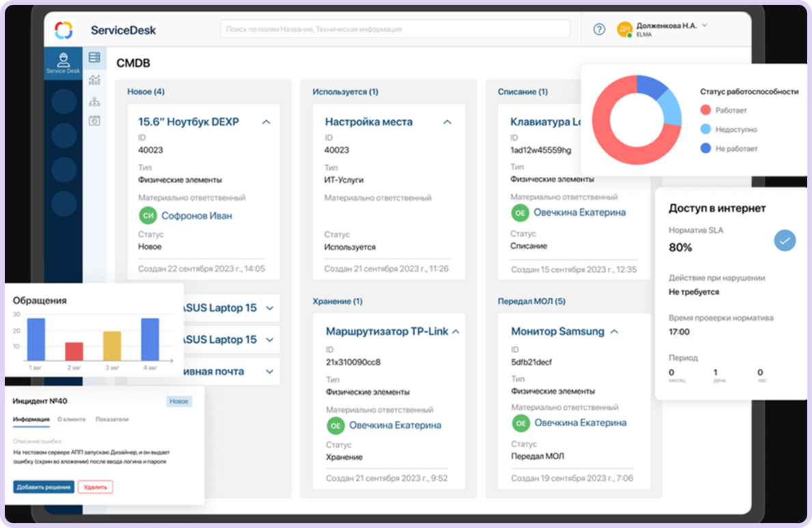Collapse the Настройка места card

(x=447, y=122)
